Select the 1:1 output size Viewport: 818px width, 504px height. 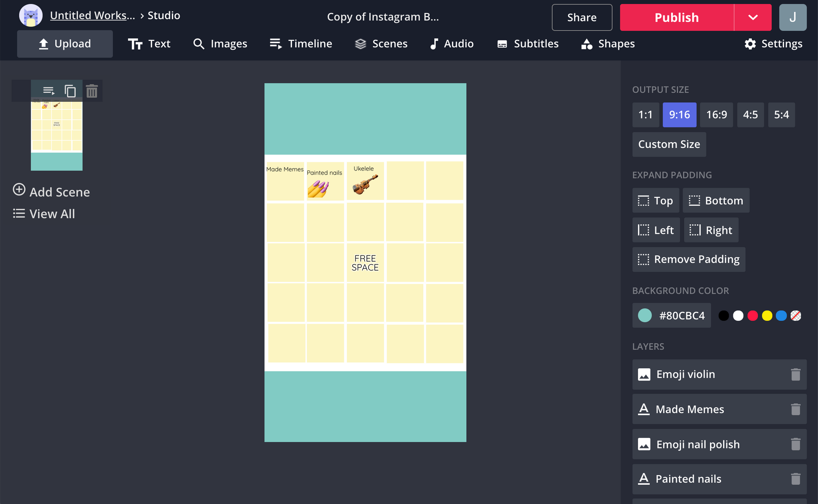click(645, 115)
